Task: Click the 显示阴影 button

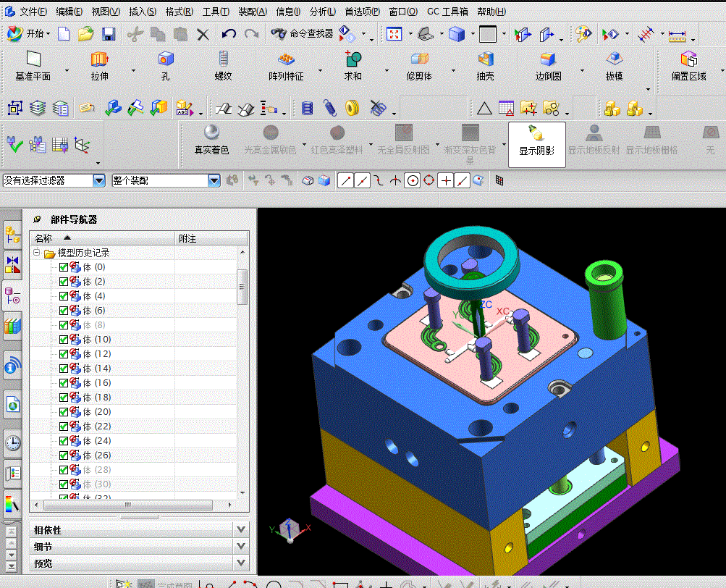Action: tap(536, 144)
